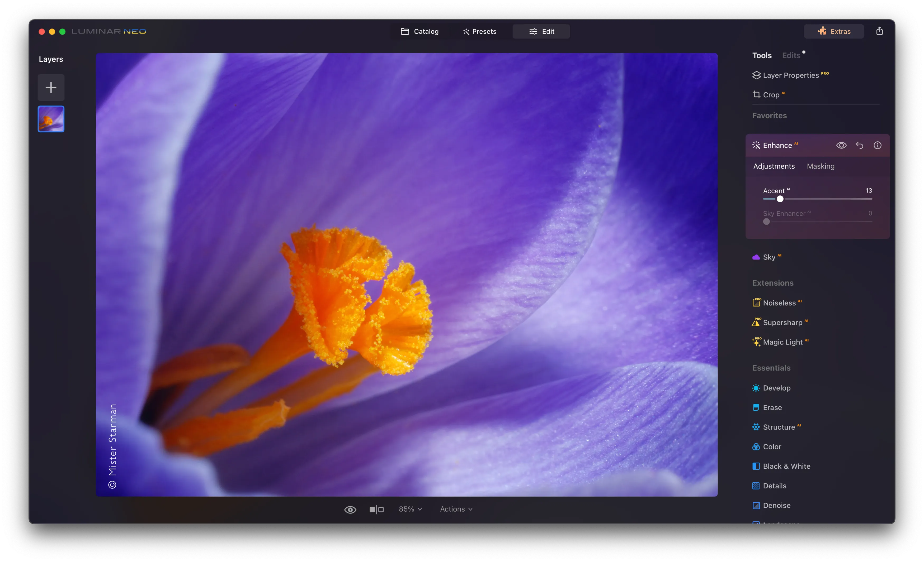Expand the Sky tool panel
Image resolution: width=924 pixels, height=562 pixels.
pos(769,257)
